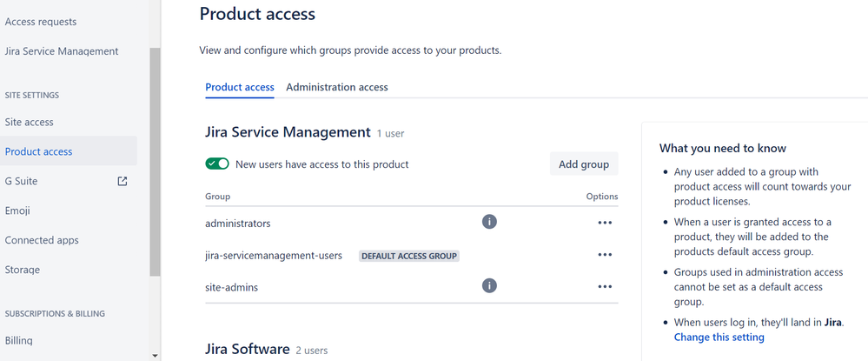Open options menu for site-admins group
This screenshot has height=361, width=868.
[605, 286]
